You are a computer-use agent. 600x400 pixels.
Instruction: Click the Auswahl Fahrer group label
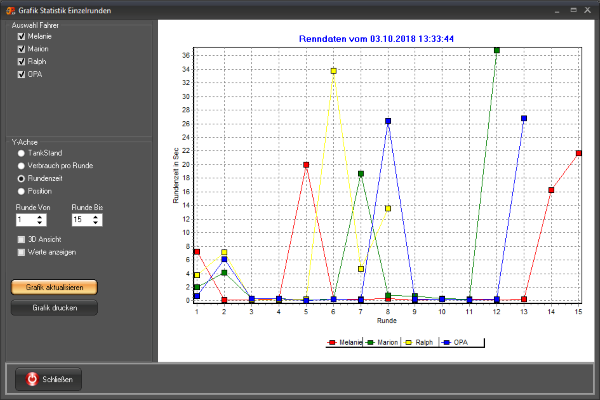coord(35,25)
